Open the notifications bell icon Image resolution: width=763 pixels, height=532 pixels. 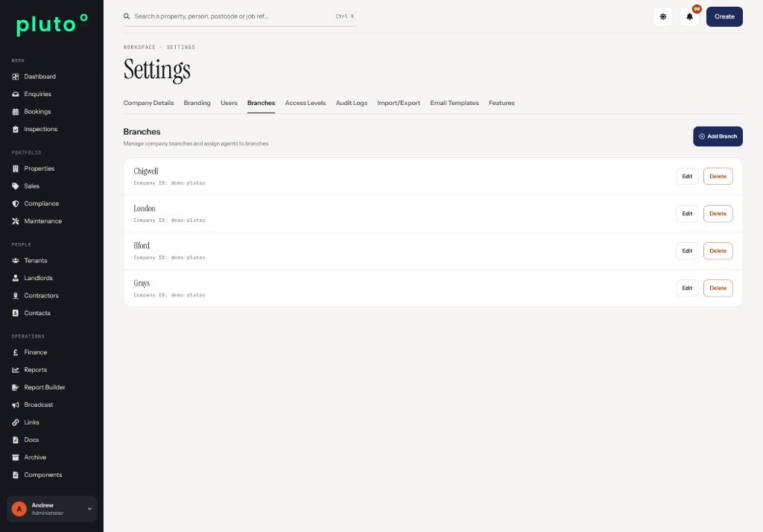(x=689, y=16)
